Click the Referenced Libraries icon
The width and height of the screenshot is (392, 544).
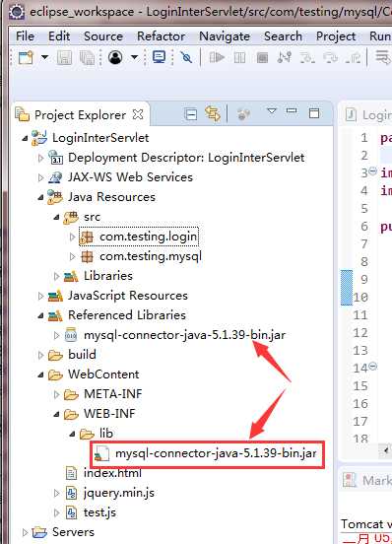coord(55,315)
